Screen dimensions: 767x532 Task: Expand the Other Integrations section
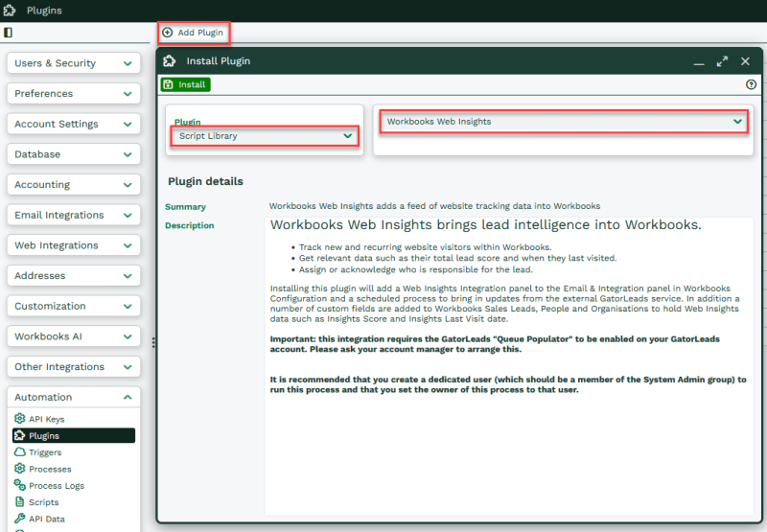click(74, 366)
